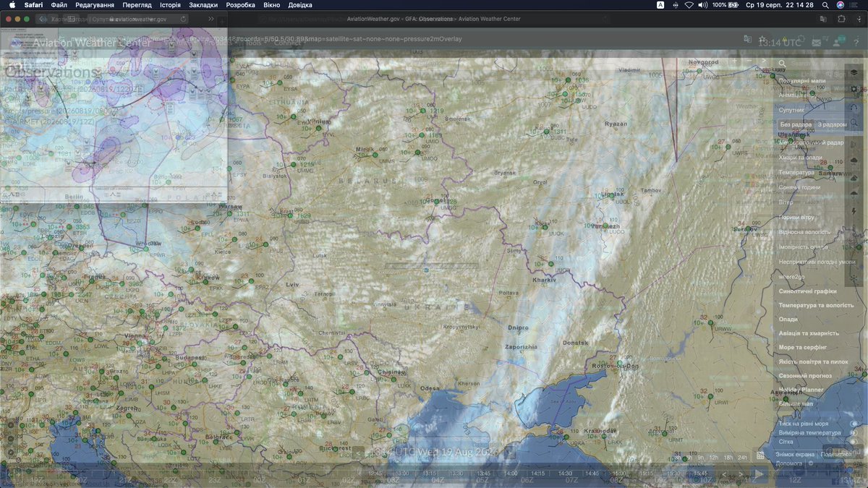The width and height of the screenshot is (868, 488).
Task: Click the Safari back arrow
Action: click(x=42, y=19)
